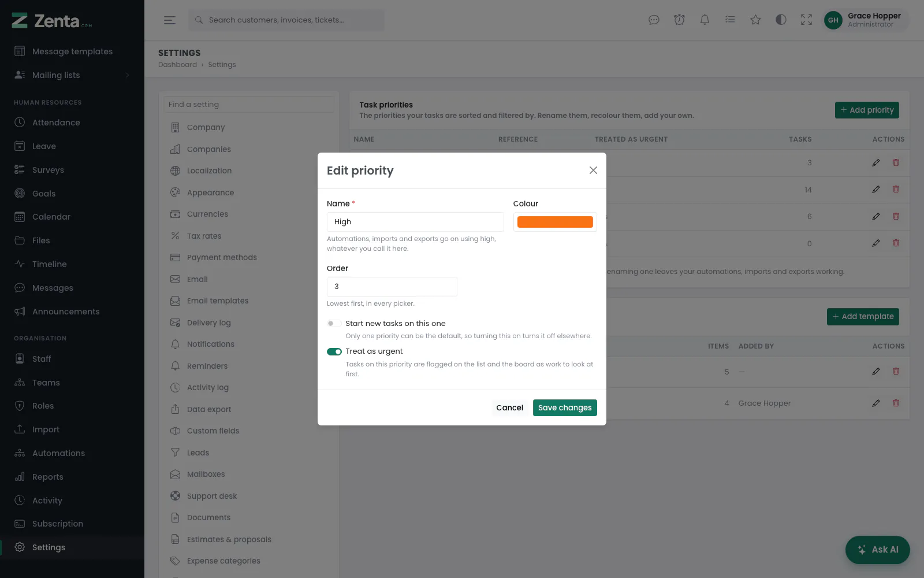
Task: Edit the priority with 0 tasks
Action: (876, 243)
